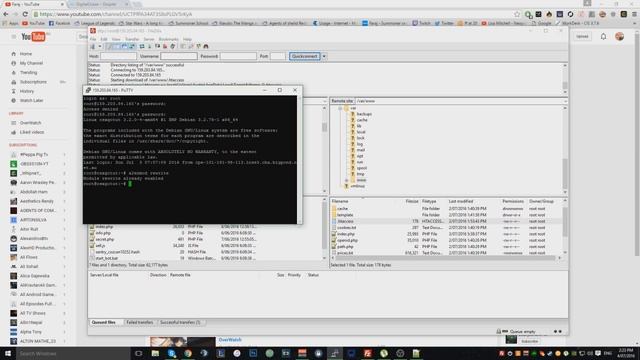Click the Quickconnect button
This screenshot has width=640, height=360.
305,56
